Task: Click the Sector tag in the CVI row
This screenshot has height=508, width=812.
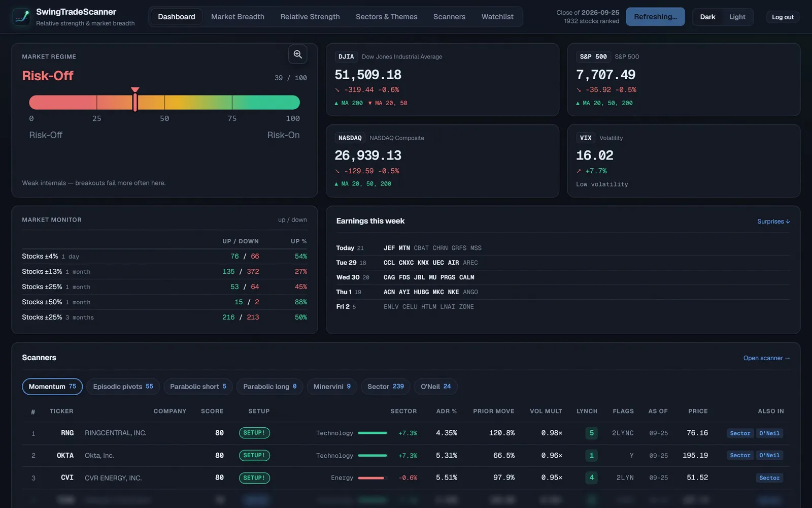Action: click(769, 478)
